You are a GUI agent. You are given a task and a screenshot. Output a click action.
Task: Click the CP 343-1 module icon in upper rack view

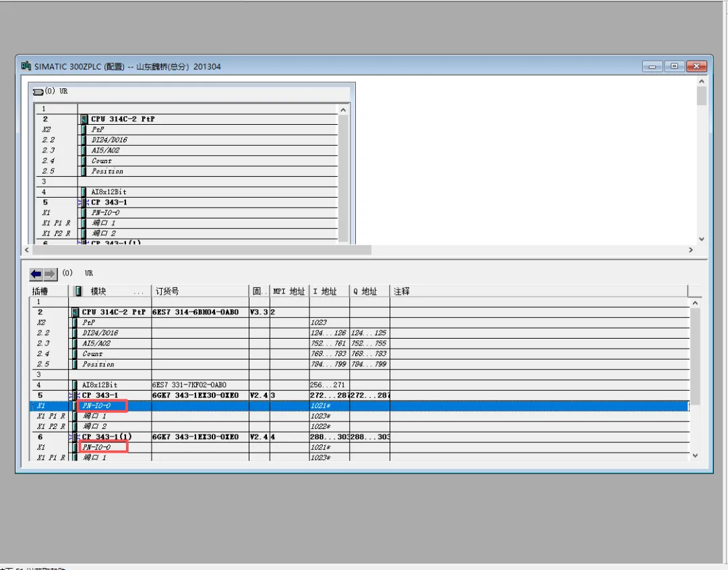pyautogui.click(x=84, y=202)
